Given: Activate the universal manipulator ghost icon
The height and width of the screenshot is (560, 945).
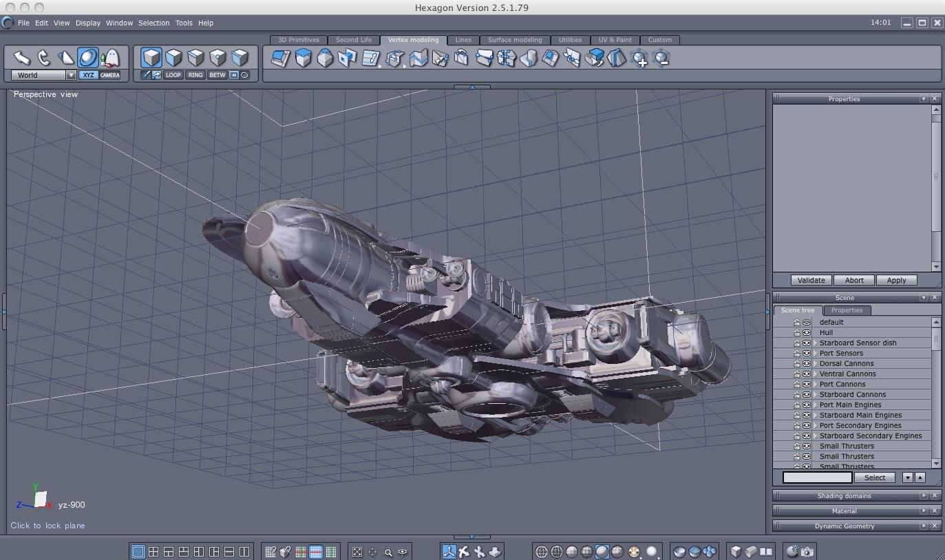Looking at the screenshot, I should coord(109,58).
